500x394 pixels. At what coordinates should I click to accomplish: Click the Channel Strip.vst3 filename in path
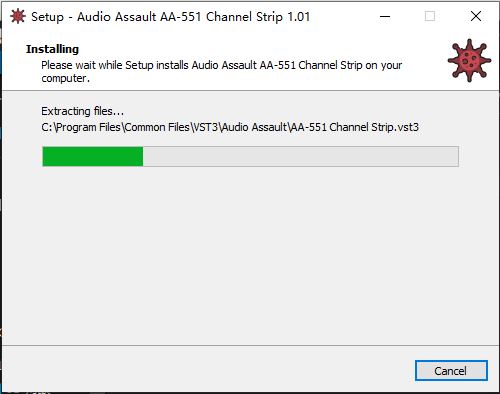point(374,127)
